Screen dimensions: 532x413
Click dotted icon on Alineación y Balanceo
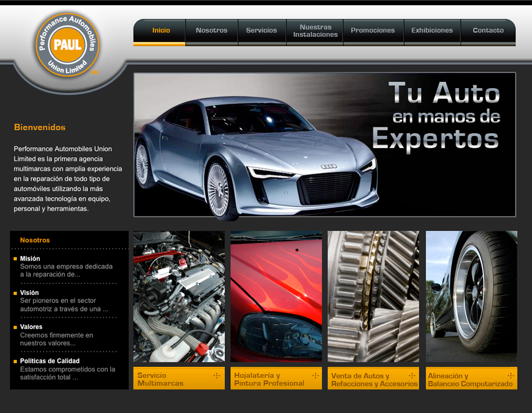pyautogui.click(x=511, y=375)
